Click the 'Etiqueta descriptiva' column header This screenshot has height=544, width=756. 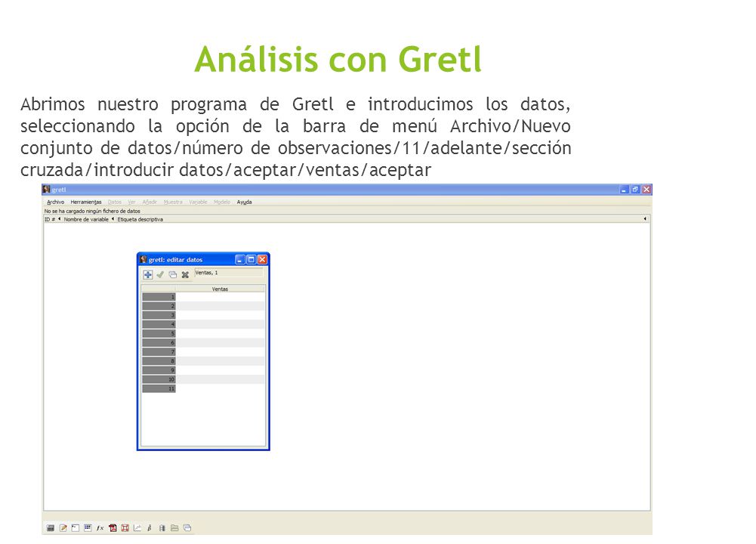click(140, 219)
